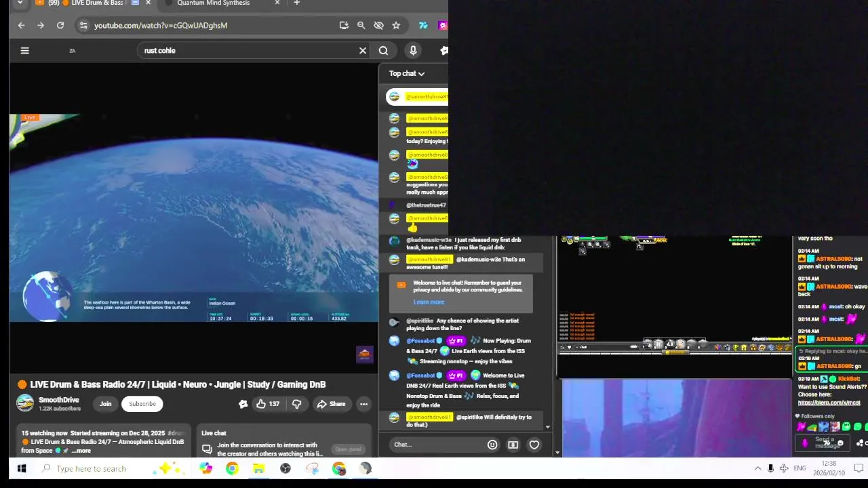Viewport: 868px width, 488px height.
Task: Open File Explorer from the taskbar
Action: [258, 468]
